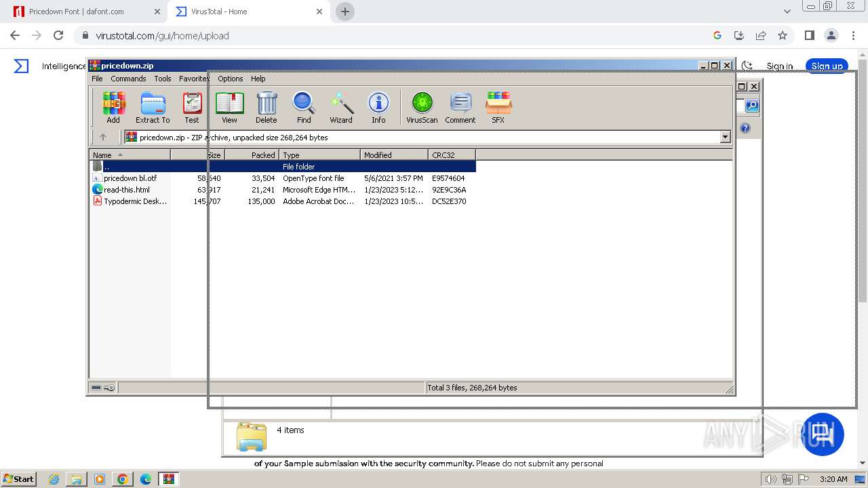The height and width of the screenshot is (488, 868).
Task: Sort file list by Type column
Action: point(319,155)
